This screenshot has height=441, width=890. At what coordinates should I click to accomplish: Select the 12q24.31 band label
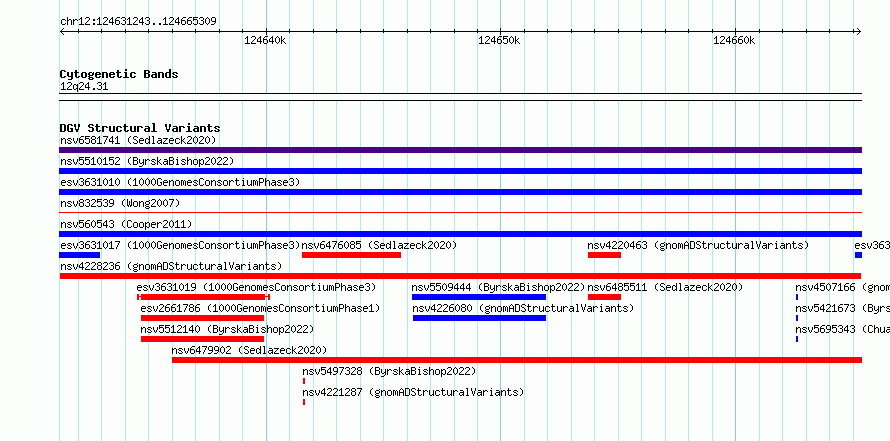[x=84, y=87]
